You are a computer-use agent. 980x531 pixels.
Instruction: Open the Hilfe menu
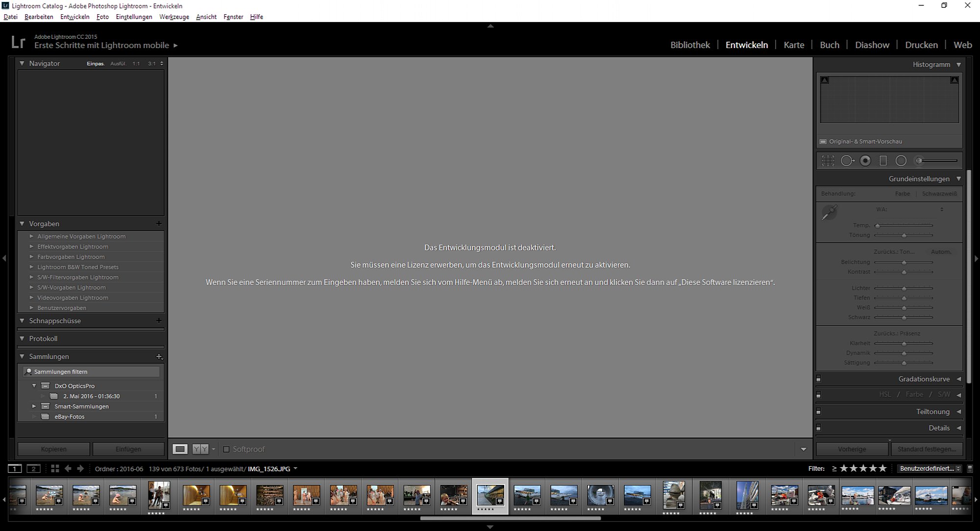(256, 17)
